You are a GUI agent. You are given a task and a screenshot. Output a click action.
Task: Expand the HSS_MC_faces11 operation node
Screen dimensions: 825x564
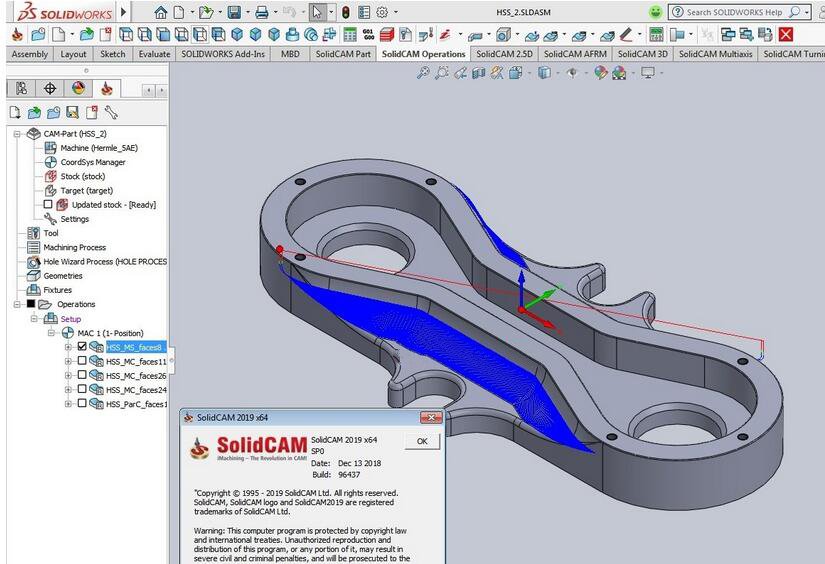(68, 361)
